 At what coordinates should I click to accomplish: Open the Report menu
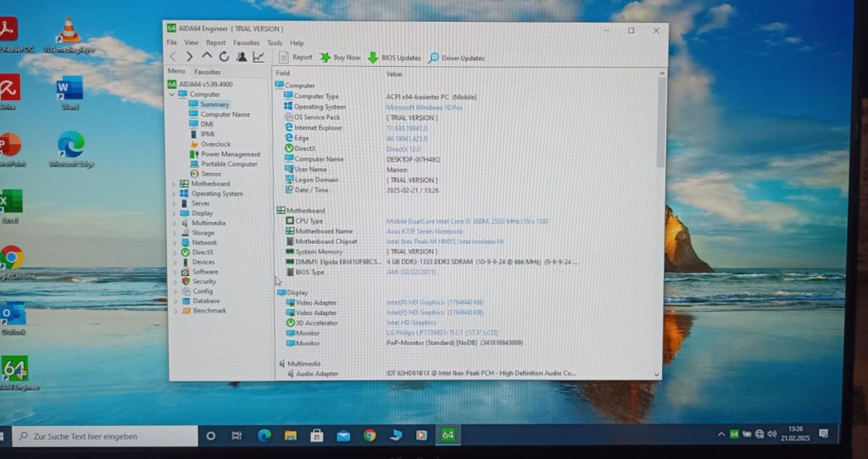216,42
